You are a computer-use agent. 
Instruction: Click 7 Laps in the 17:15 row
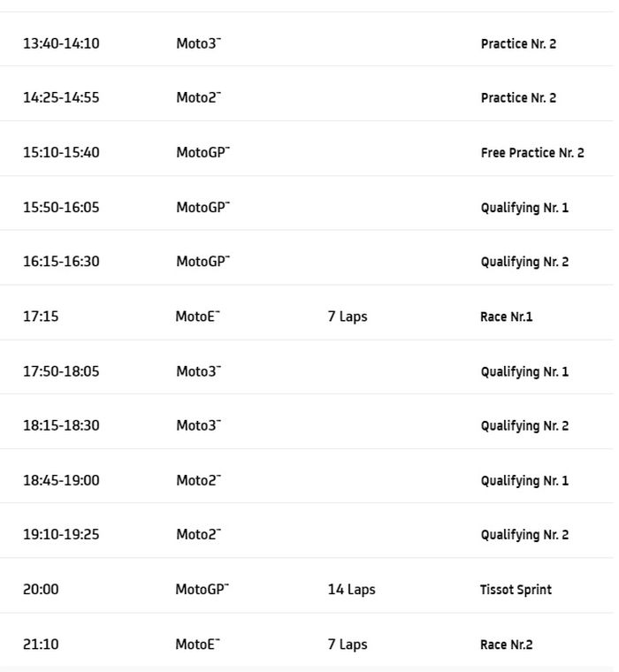click(347, 317)
